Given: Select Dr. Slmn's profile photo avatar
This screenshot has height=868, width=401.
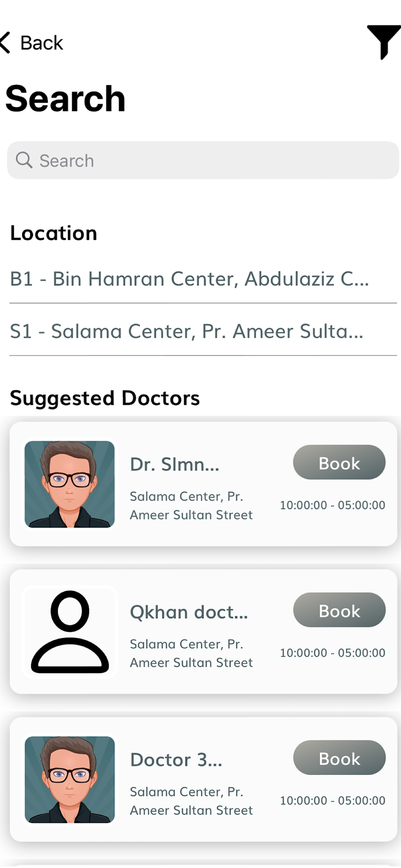Looking at the screenshot, I should (x=69, y=484).
